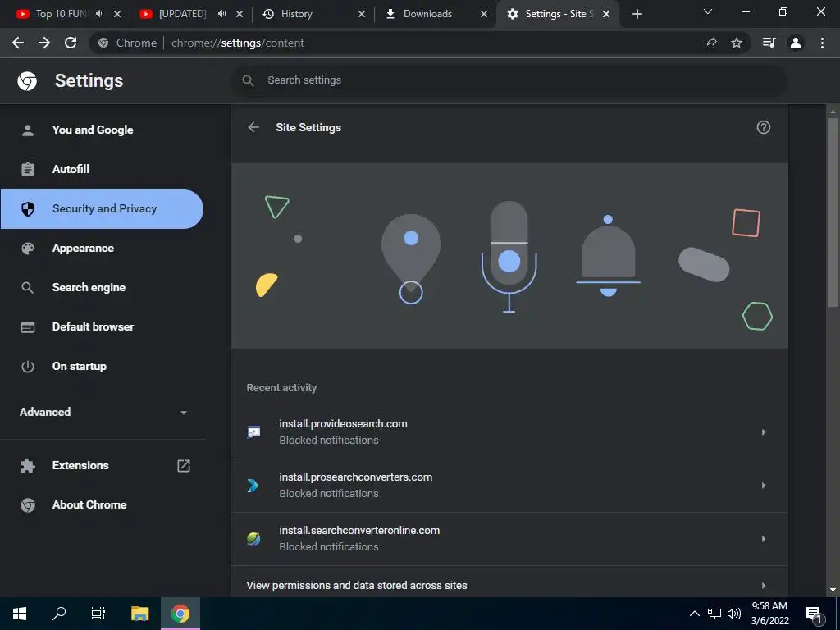Open Appearance settings
The height and width of the screenshot is (630, 840).
(x=83, y=248)
